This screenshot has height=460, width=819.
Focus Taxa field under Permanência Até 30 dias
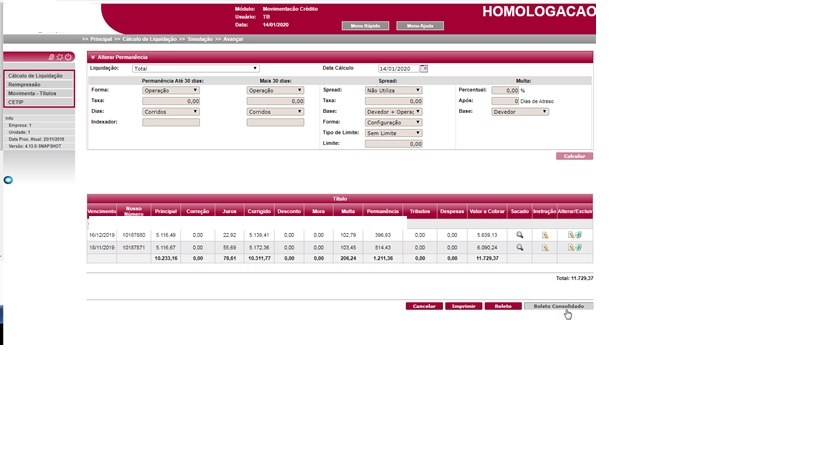171,101
